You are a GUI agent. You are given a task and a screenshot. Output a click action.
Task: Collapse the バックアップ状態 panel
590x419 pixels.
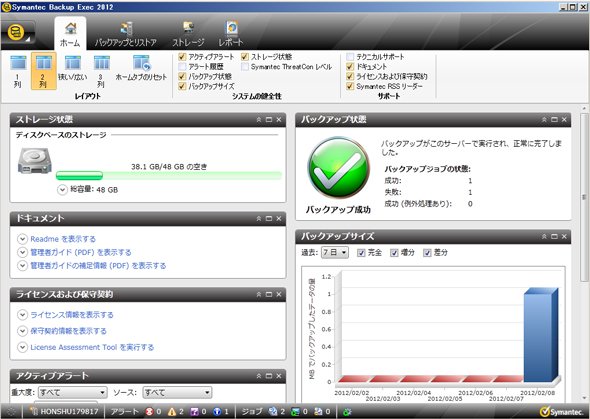[x=544, y=120]
